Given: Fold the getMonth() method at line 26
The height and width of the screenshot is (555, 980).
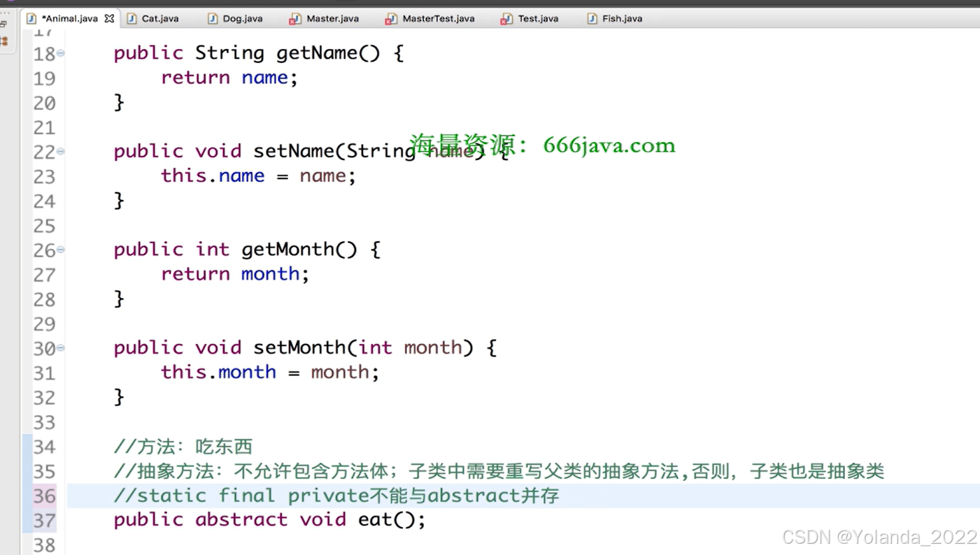Looking at the screenshot, I should pos(61,250).
